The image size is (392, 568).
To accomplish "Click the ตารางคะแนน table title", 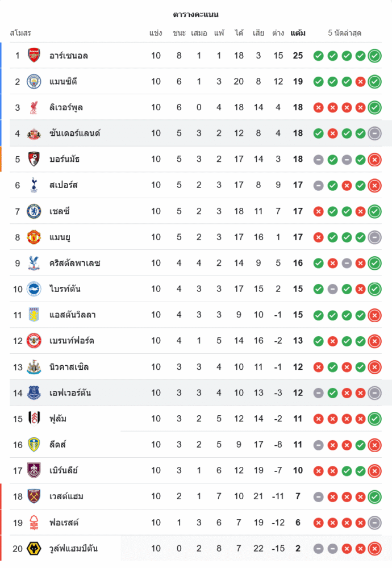I will [x=195, y=14].
